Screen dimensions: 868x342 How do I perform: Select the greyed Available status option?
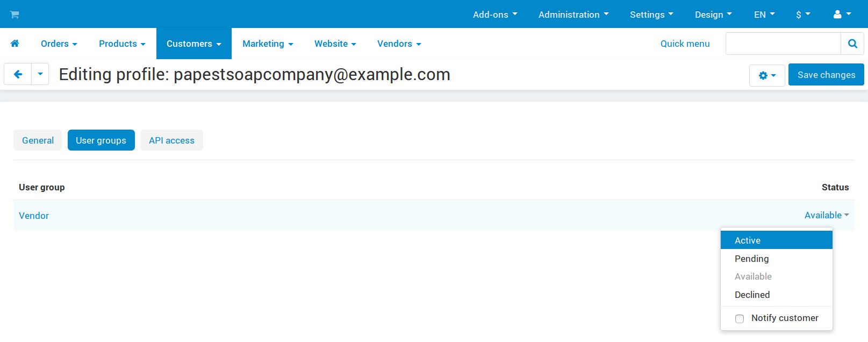coord(777,276)
